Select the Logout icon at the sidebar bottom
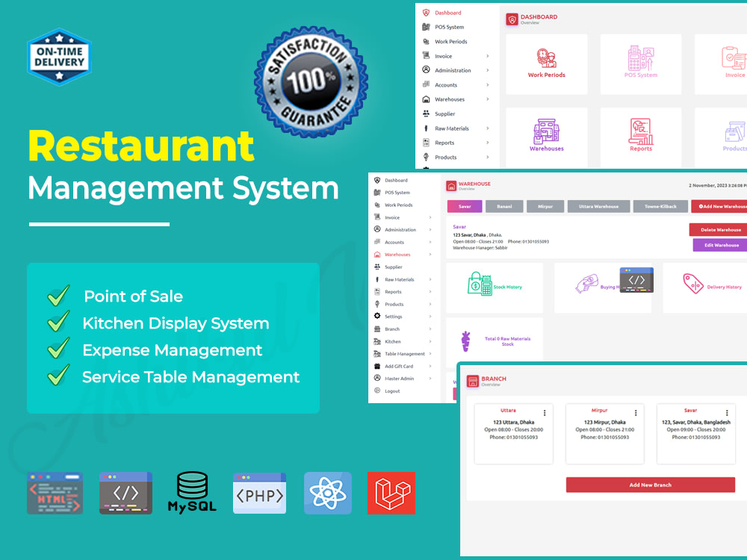This screenshot has height=560, width=747. [376, 390]
